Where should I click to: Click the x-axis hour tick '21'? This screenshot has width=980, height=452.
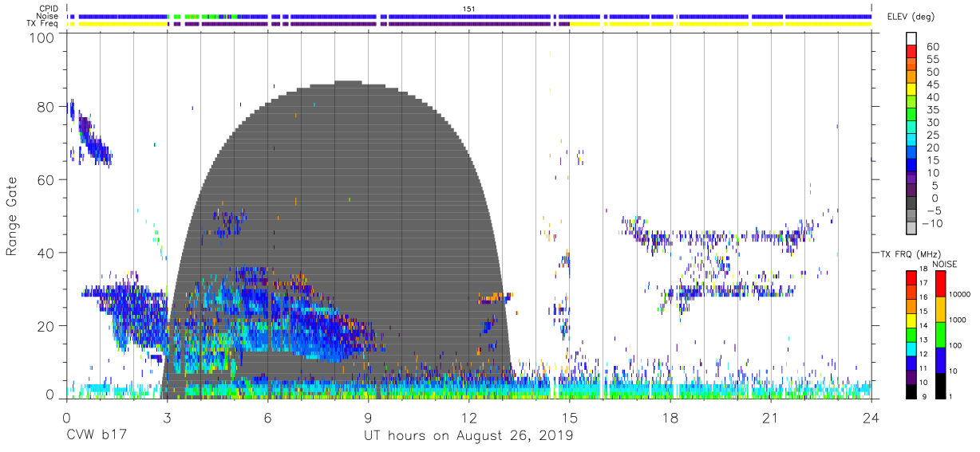pyautogui.click(x=771, y=418)
